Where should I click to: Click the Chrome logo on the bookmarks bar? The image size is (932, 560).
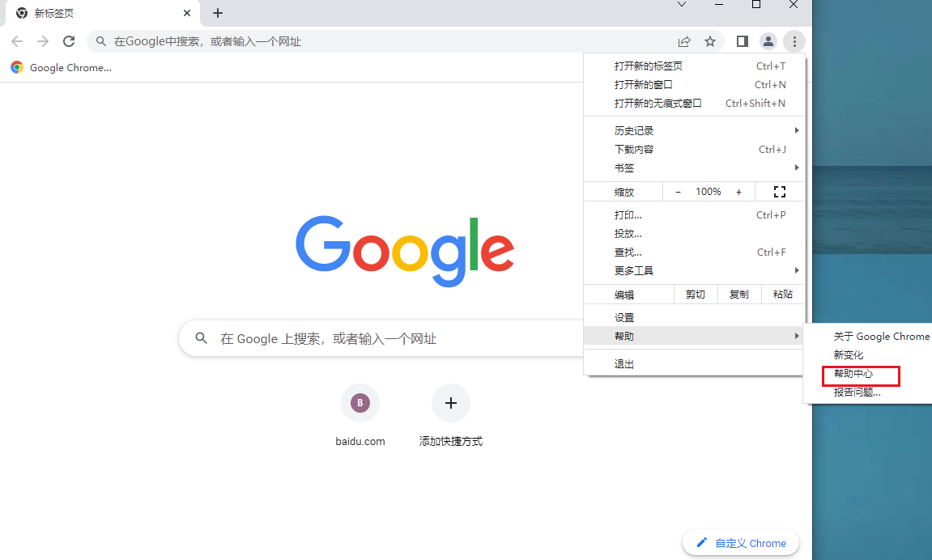point(17,68)
